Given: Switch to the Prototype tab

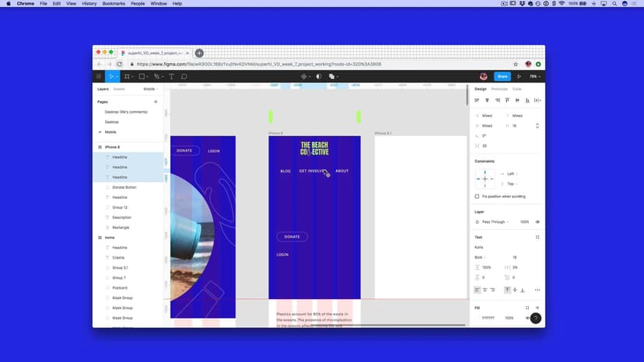Looking at the screenshot, I should point(499,89).
